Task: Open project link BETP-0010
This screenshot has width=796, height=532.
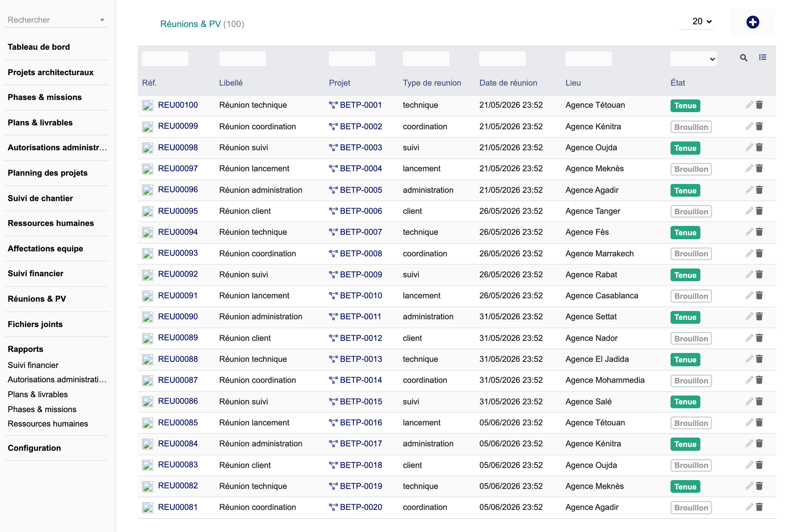Action: pos(361,296)
